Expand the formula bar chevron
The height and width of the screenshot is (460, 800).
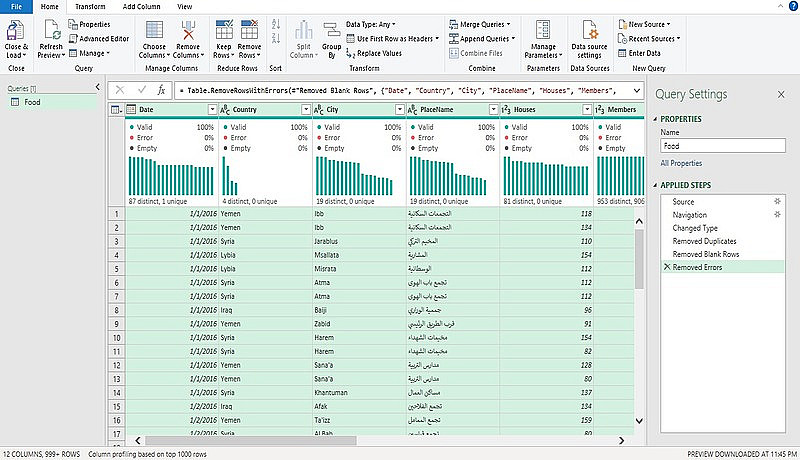(x=637, y=89)
